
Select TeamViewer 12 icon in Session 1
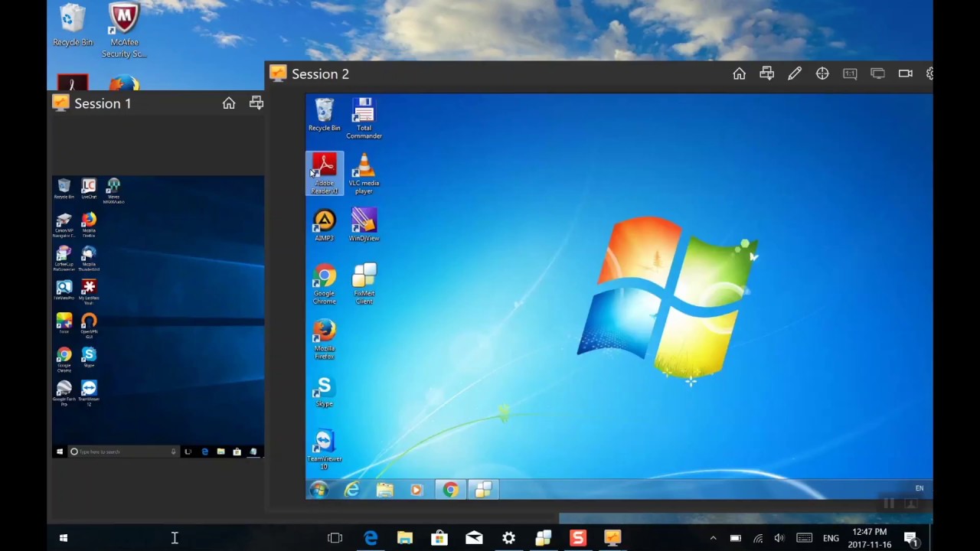[89, 393]
